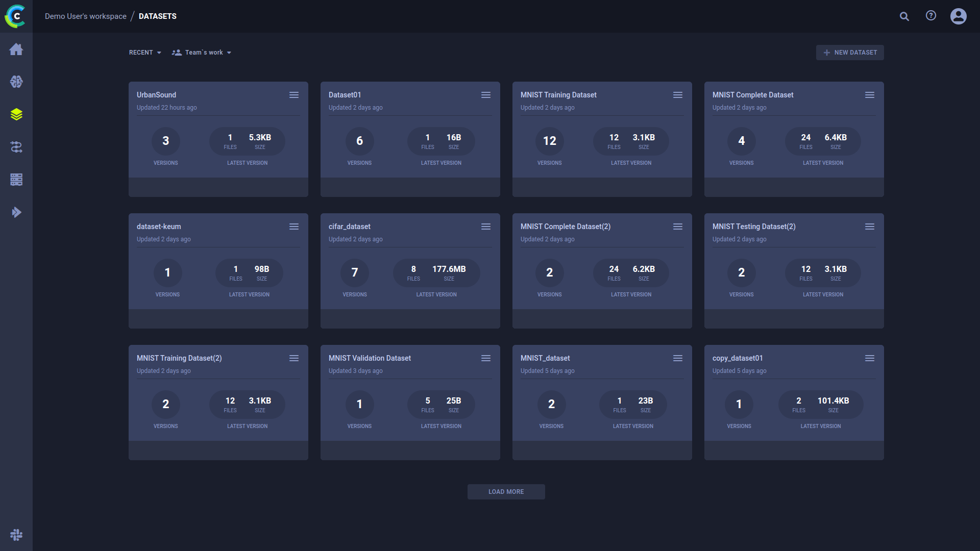The image size is (980, 551).
Task: Open the Reports table icon in sidebar
Action: click(x=16, y=180)
